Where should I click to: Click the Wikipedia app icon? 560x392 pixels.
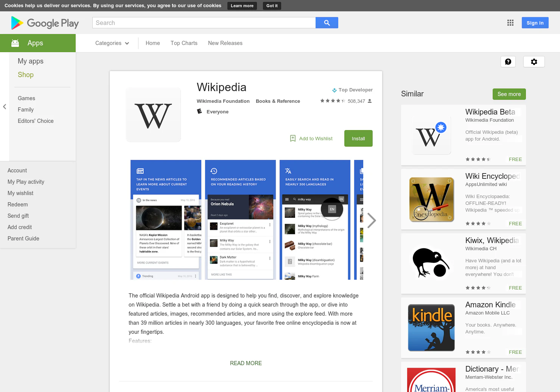tap(153, 115)
